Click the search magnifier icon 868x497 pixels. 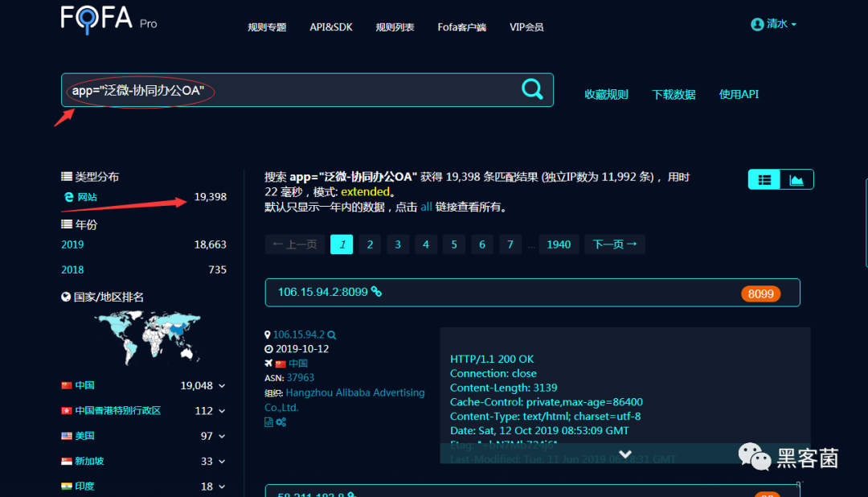pyautogui.click(x=532, y=89)
